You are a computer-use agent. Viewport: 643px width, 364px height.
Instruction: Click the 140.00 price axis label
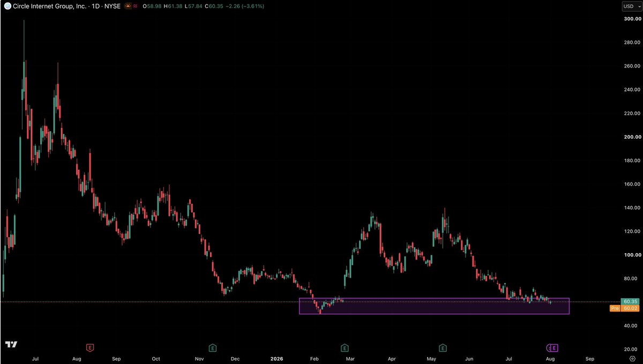pos(632,208)
